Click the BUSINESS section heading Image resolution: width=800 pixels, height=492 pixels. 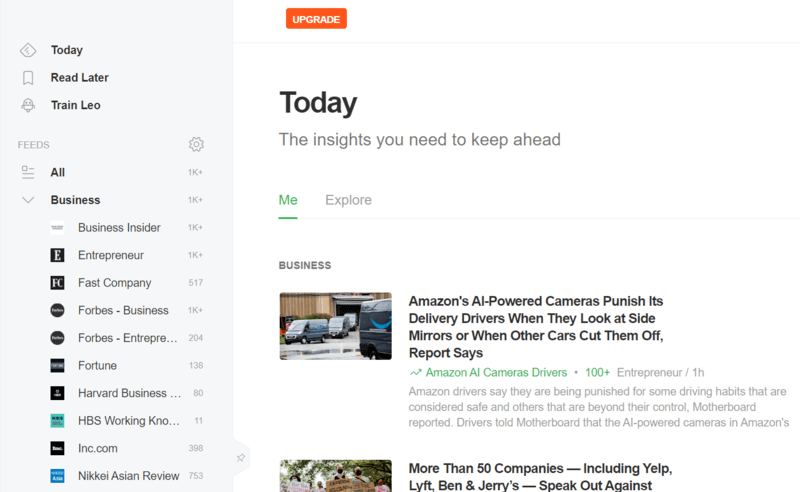[305, 265]
